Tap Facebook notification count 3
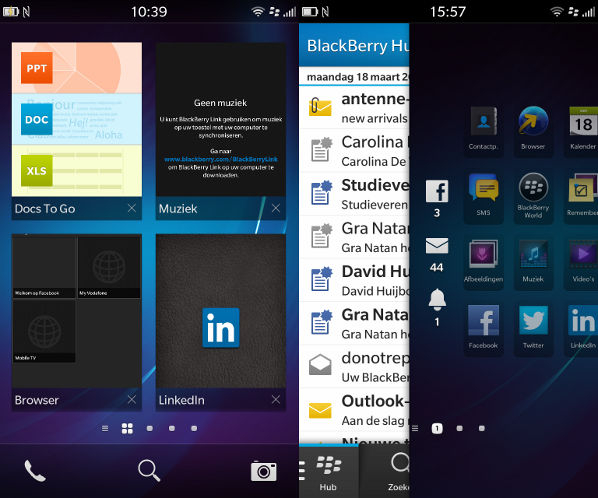The image size is (598, 498). click(x=437, y=198)
